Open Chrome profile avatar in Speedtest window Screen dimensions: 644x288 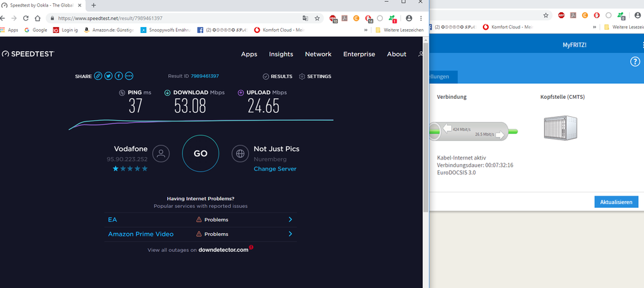[409, 18]
